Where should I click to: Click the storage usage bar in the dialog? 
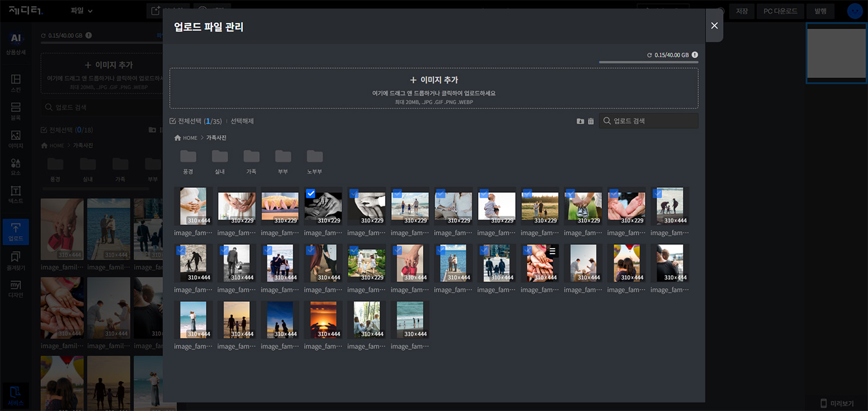[649, 62]
